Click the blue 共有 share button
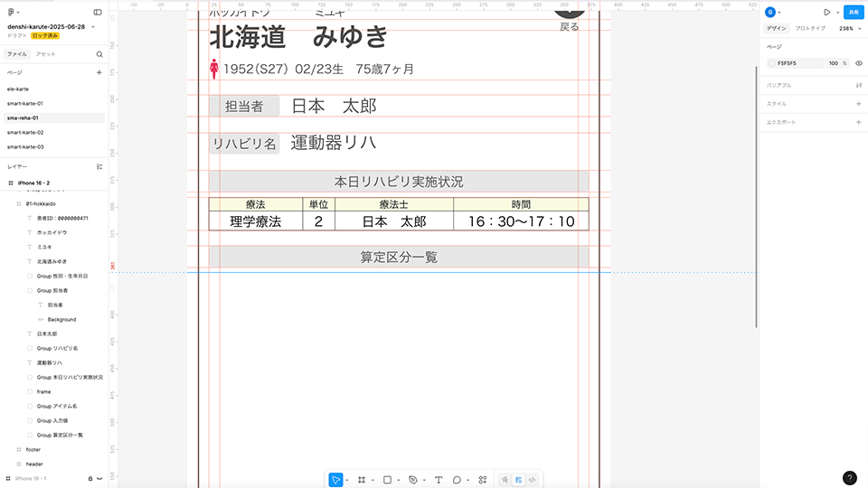This screenshot has height=488, width=868. point(853,13)
